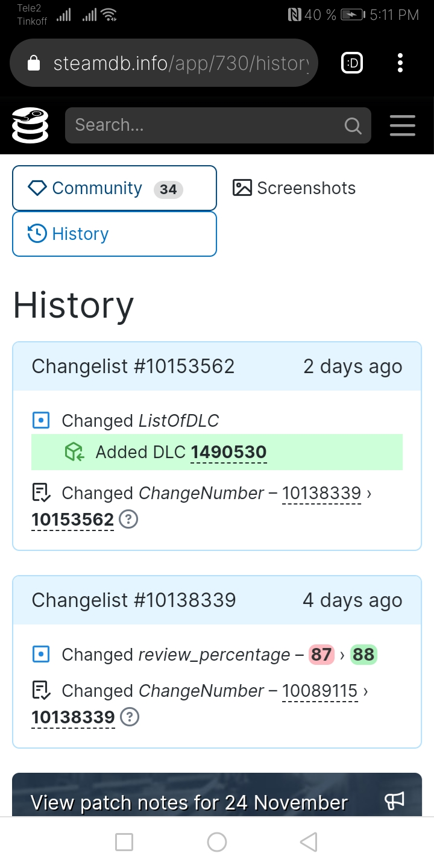Click help icon beside 10138339

tap(130, 717)
